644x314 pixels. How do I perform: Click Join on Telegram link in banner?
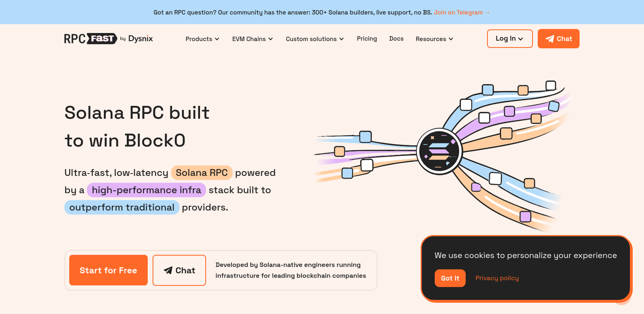coord(462,12)
